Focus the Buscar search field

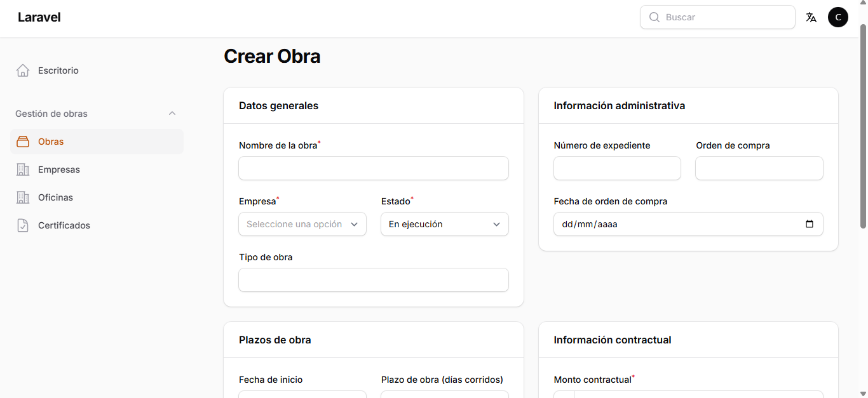718,17
